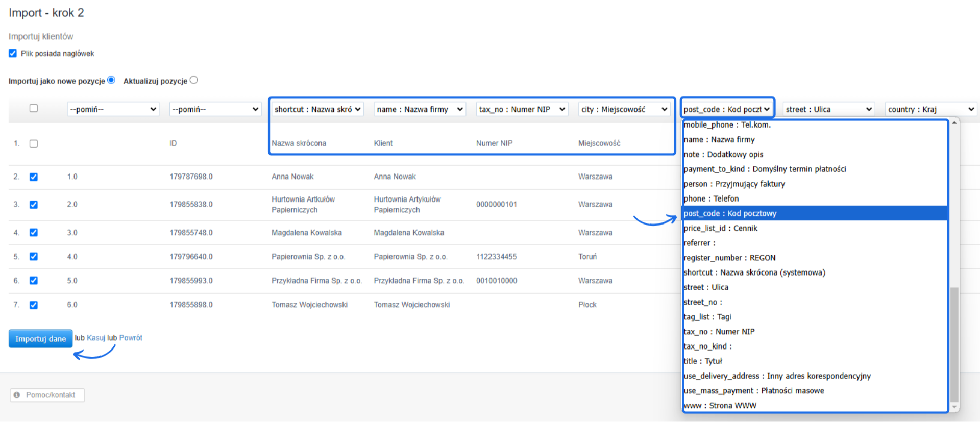Open the first --pomiń-- column dropdown
This screenshot has height=424, width=980.
113,109
